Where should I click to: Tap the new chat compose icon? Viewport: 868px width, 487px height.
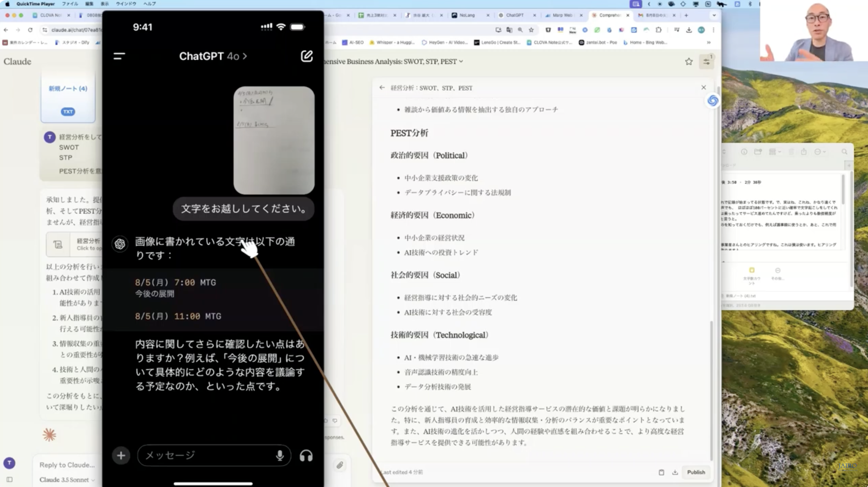tap(306, 56)
